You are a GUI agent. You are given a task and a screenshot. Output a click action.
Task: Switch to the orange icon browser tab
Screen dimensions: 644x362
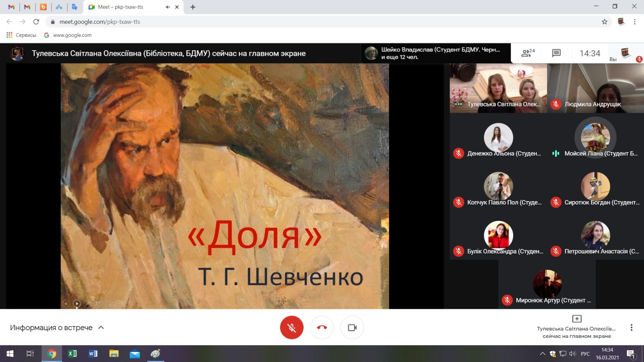(x=43, y=7)
